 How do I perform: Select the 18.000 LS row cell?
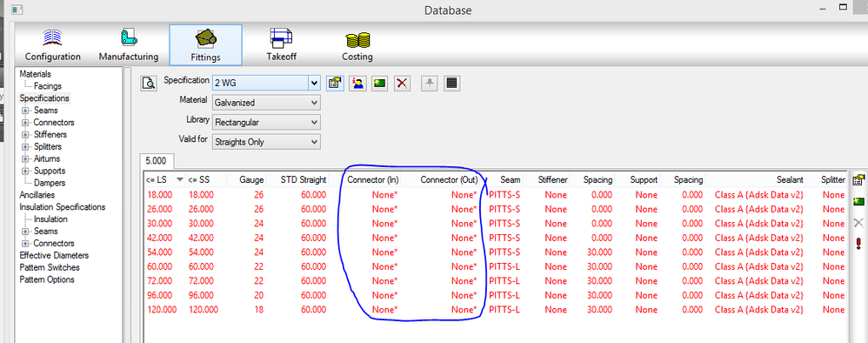(x=161, y=194)
